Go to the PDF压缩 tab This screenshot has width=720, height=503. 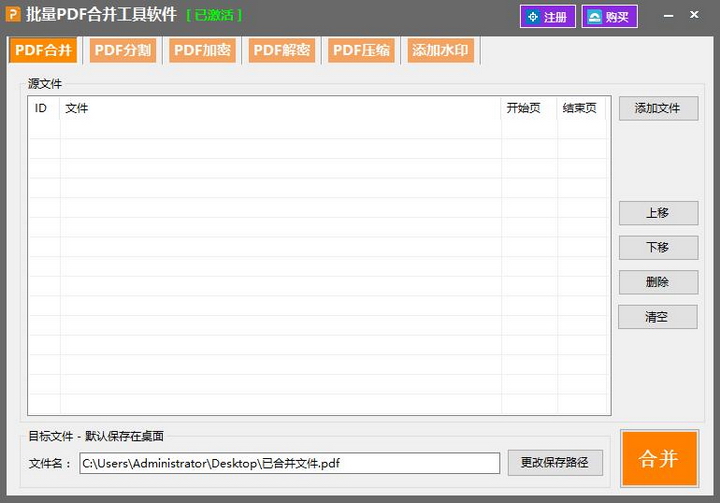tap(361, 50)
